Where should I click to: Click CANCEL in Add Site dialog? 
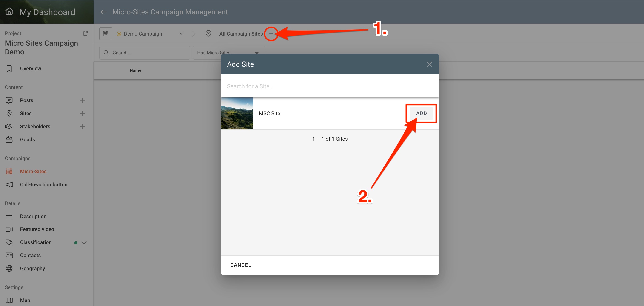tap(240, 265)
